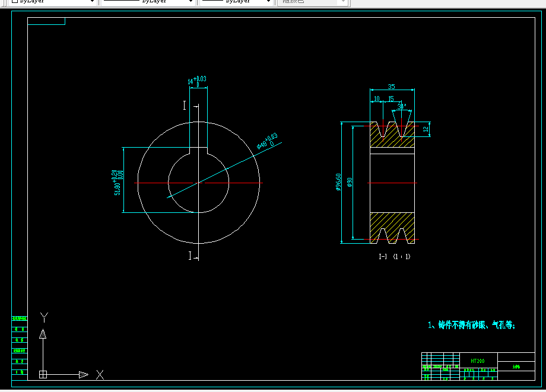Open the lineweight ByLayer dropdown
546x392 pixels.
[236, 2]
